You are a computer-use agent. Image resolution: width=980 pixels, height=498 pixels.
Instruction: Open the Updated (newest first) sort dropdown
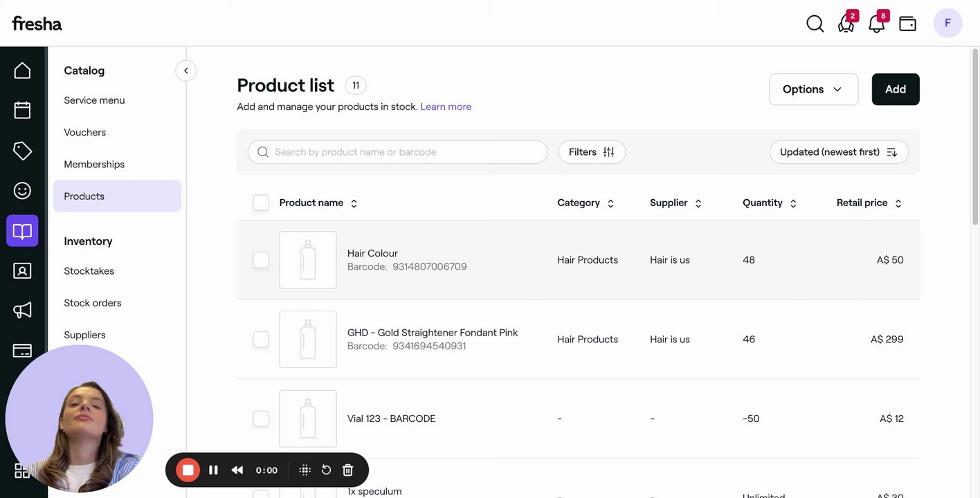(x=838, y=152)
